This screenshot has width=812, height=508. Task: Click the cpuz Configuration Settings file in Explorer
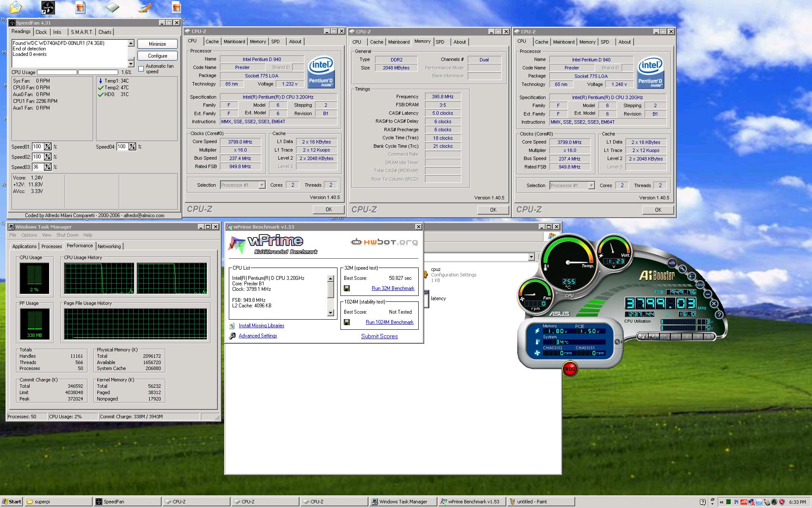click(450, 275)
